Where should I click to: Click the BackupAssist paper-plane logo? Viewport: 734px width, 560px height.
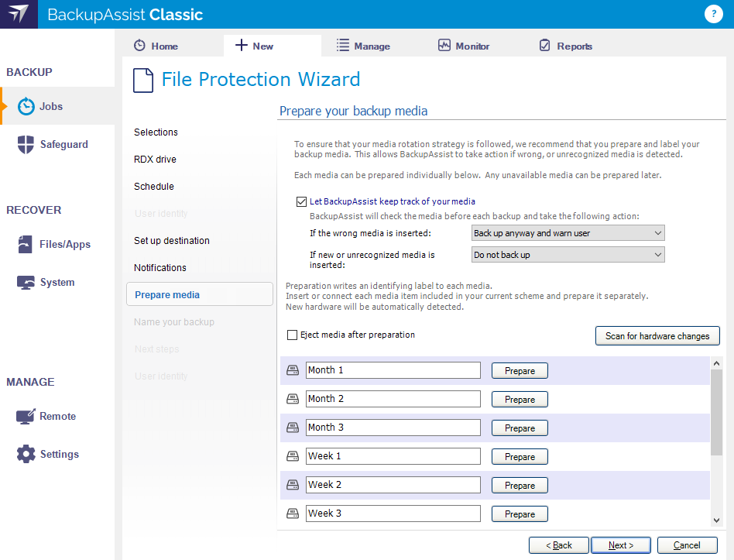pos(19,14)
